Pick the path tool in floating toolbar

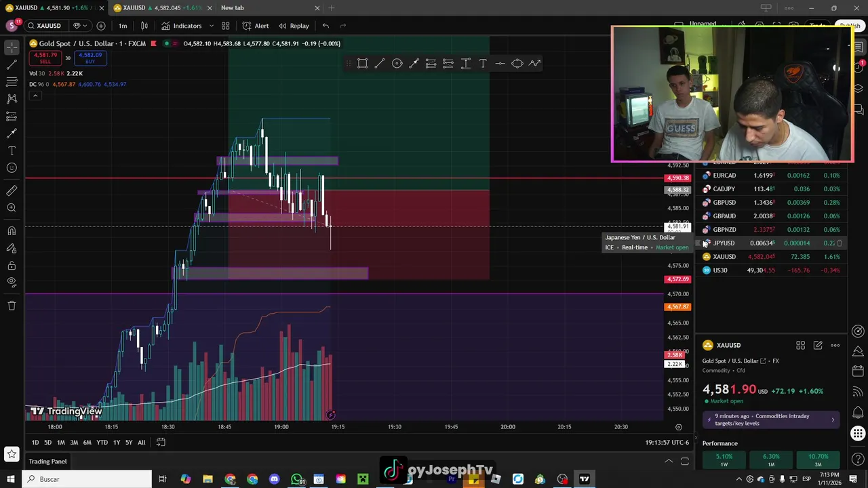[x=534, y=64]
